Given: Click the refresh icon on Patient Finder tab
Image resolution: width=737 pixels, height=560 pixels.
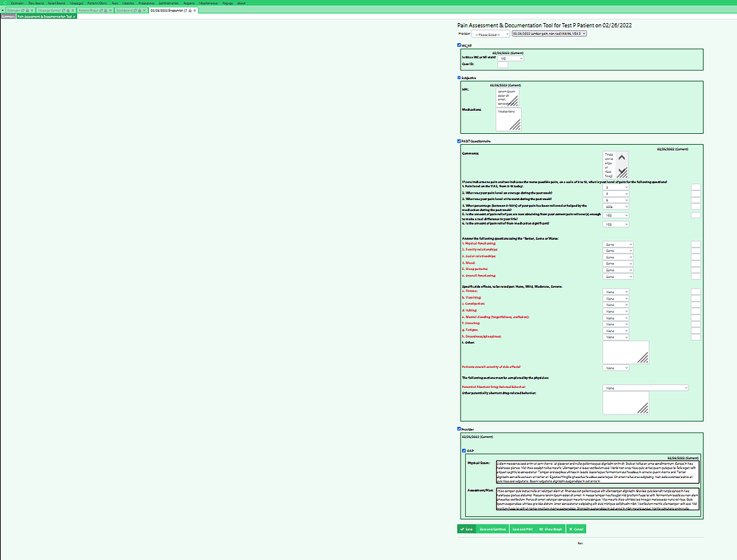Looking at the screenshot, I should tap(101, 10).
